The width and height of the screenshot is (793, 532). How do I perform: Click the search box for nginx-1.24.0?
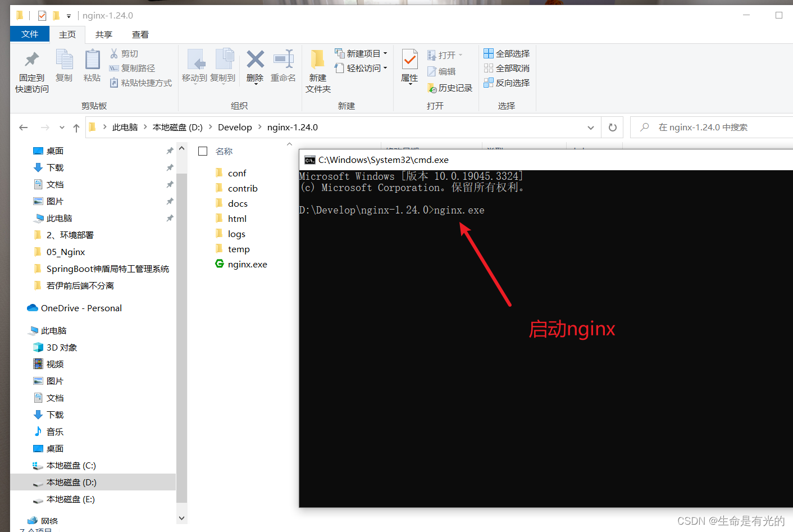tap(712, 128)
